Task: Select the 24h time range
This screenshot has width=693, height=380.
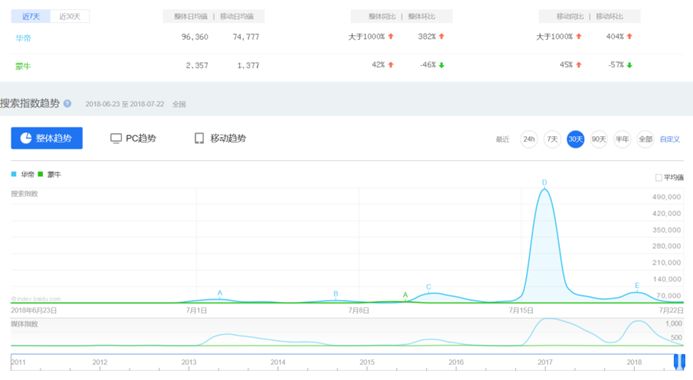Action: point(529,139)
